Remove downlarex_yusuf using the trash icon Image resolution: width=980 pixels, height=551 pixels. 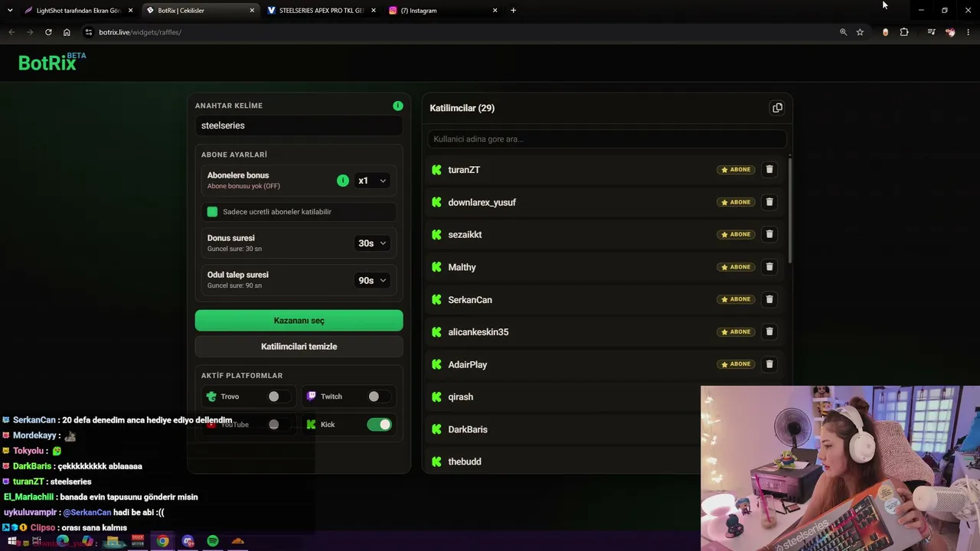point(769,202)
